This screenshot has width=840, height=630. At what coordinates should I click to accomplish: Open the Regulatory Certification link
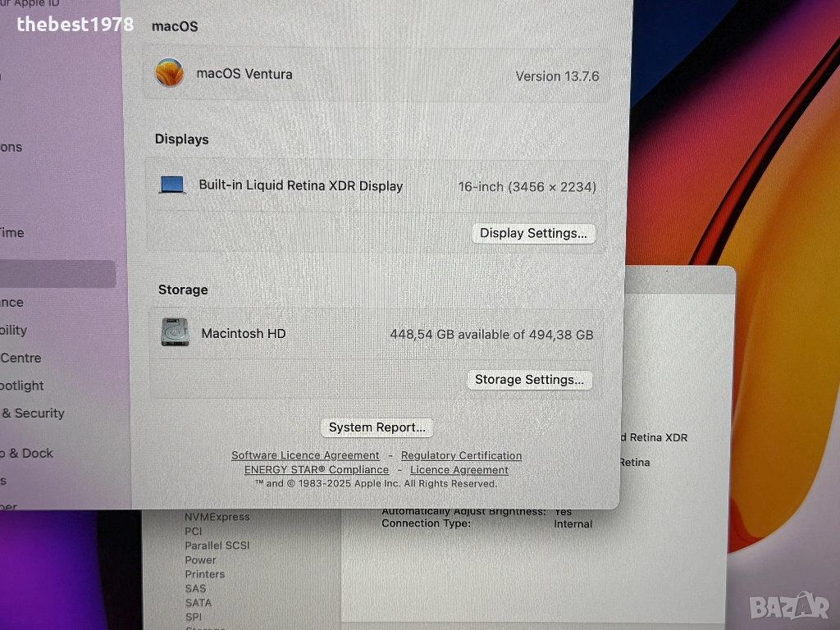[x=461, y=455]
